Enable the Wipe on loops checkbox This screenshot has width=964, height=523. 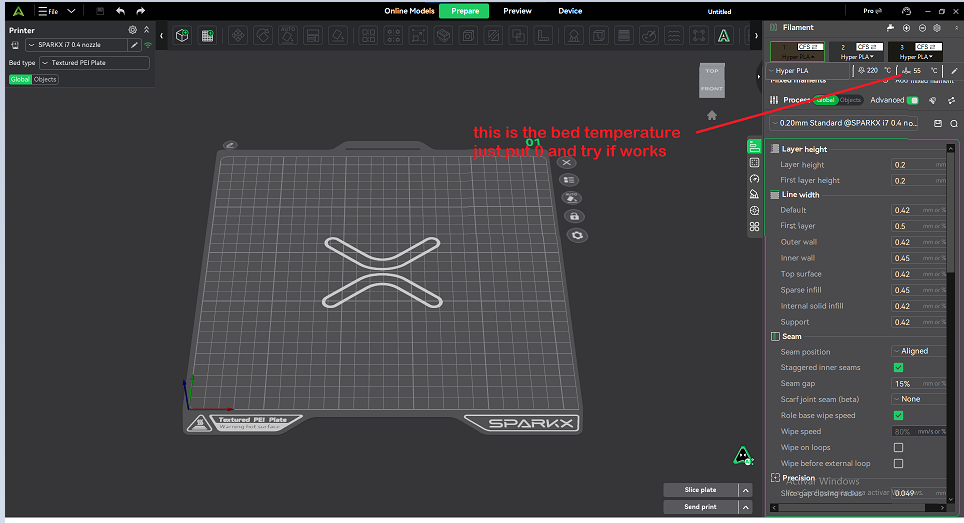[x=898, y=447]
